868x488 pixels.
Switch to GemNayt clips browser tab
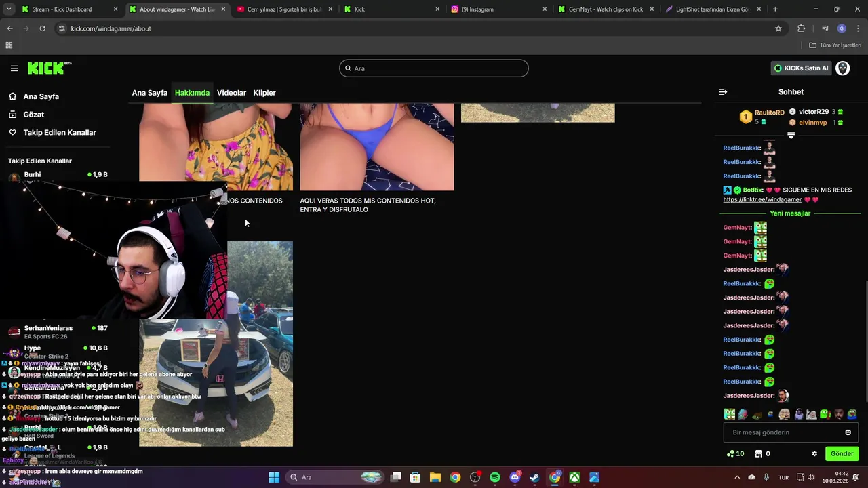(x=606, y=9)
